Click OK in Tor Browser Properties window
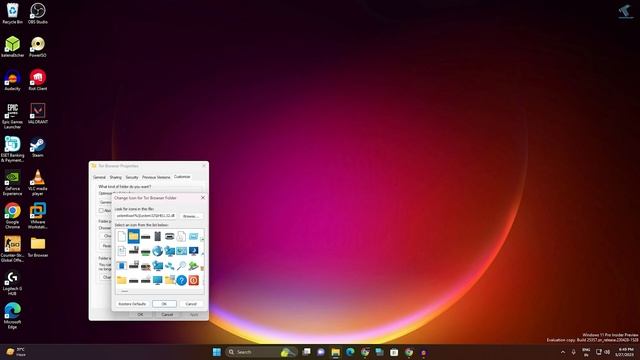 (x=140, y=315)
